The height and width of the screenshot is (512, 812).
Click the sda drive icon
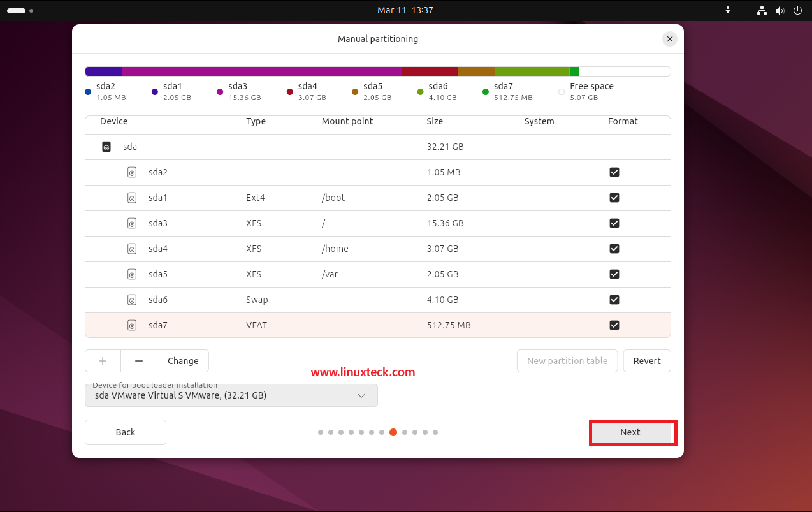point(106,146)
